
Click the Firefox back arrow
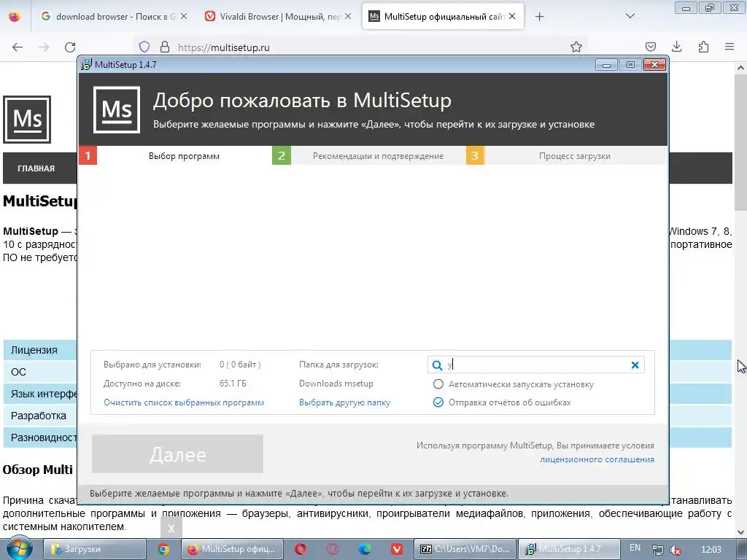coord(18,47)
